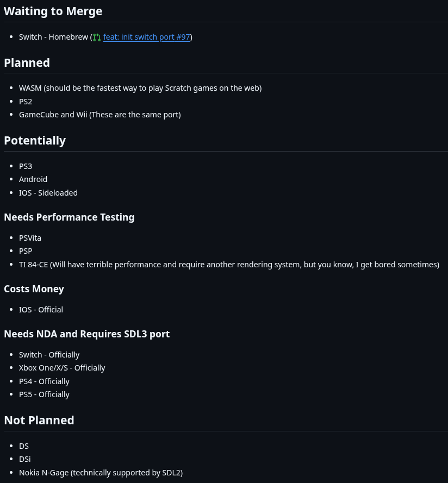Click the green pull request icon
The height and width of the screenshot is (483, 448).
tap(97, 37)
